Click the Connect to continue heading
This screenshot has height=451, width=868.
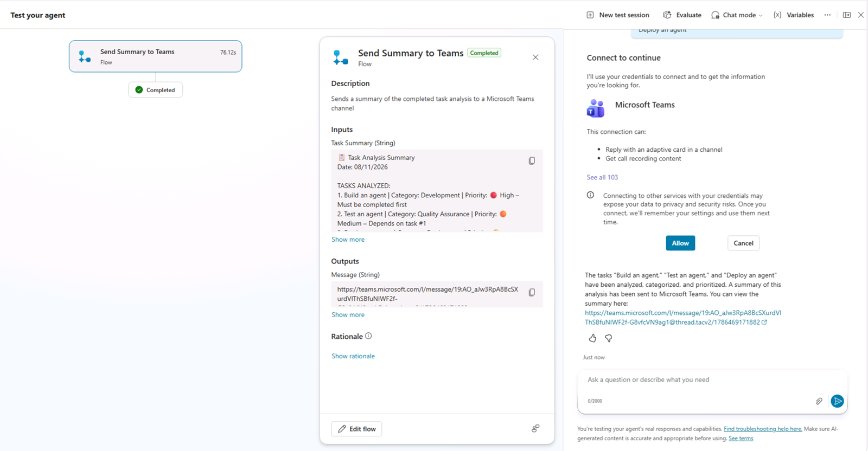click(x=623, y=58)
